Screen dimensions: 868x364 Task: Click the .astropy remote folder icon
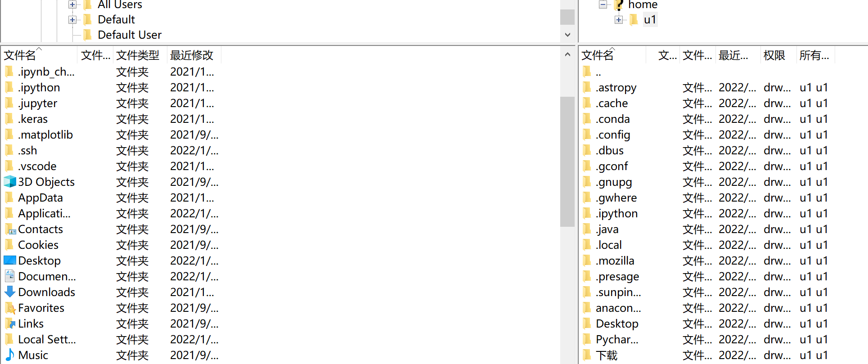click(x=587, y=87)
